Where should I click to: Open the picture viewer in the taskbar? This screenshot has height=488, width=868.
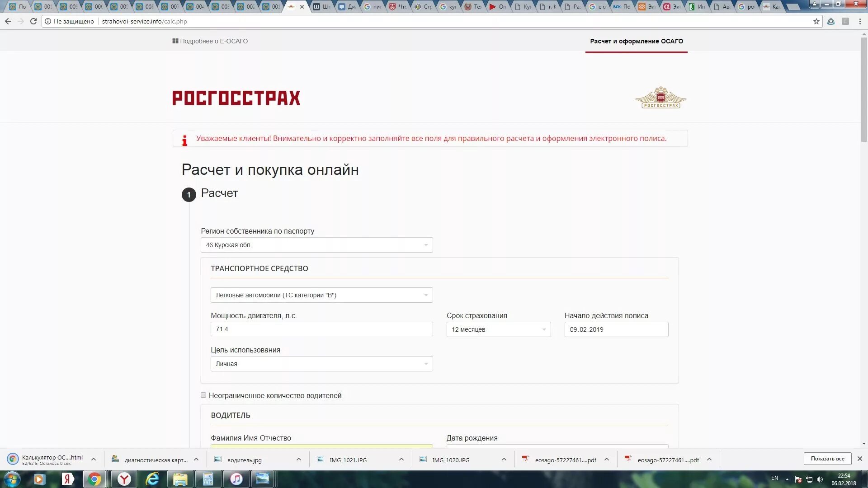pyautogui.click(x=263, y=479)
